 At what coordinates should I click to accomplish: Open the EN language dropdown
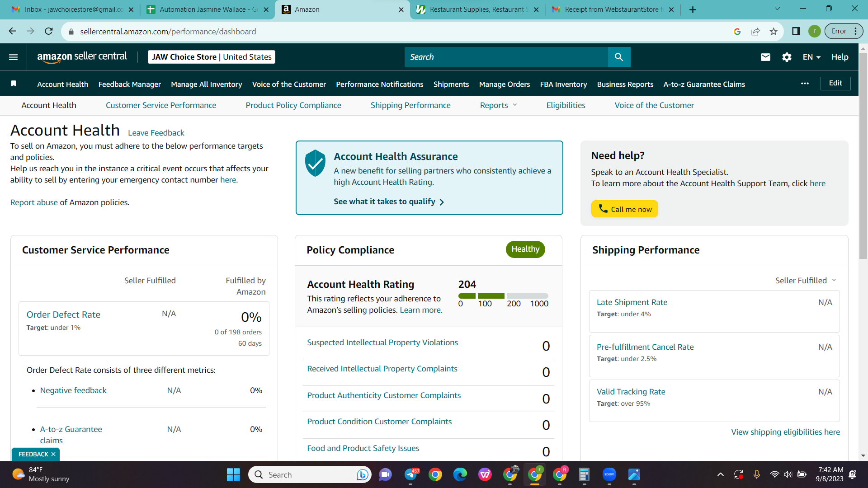811,57
